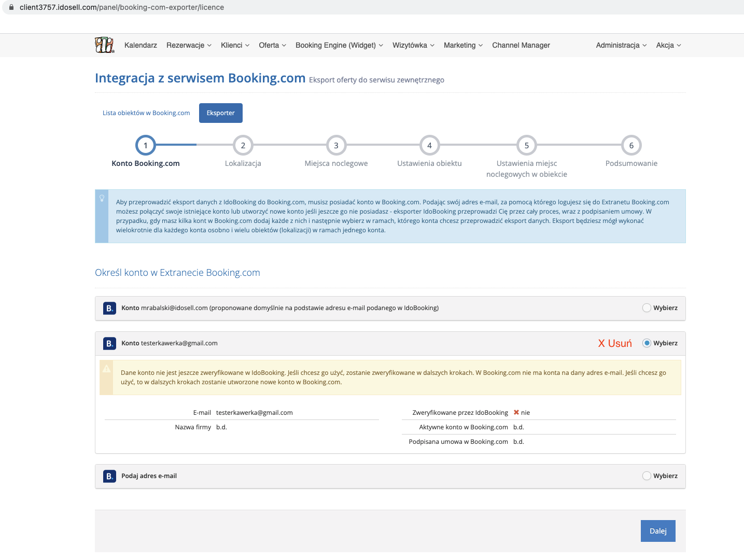Click X Usuń to remove the account
The height and width of the screenshot is (560, 744).
[x=615, y=343]
